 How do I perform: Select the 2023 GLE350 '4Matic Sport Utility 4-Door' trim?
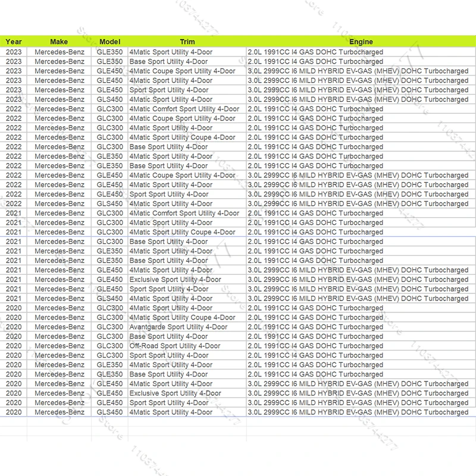coord(187,52)
